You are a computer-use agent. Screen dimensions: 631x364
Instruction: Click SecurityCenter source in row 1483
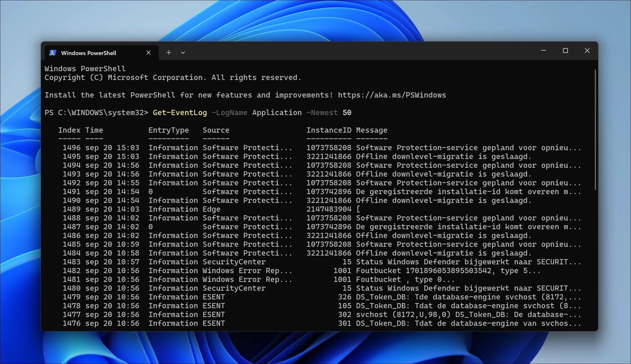coord(234,262)
